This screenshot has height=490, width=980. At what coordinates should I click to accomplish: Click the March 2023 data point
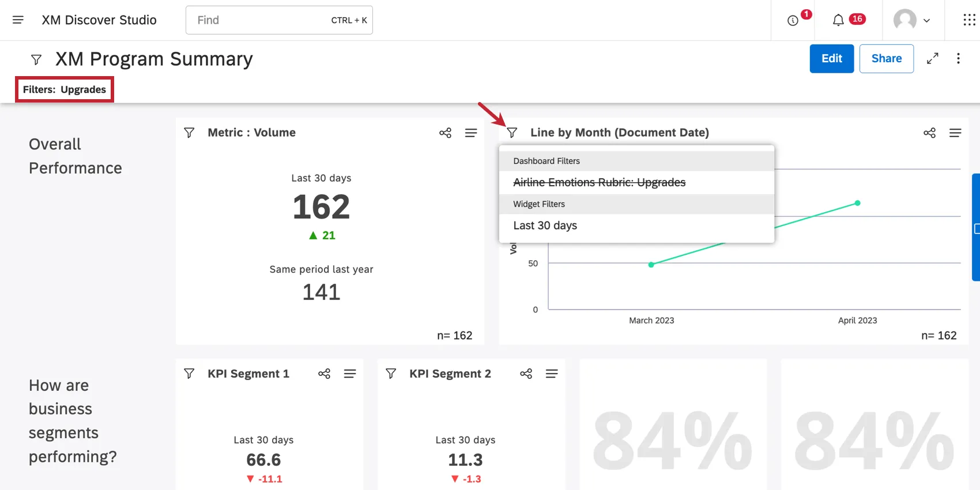(x=651, y=265)
